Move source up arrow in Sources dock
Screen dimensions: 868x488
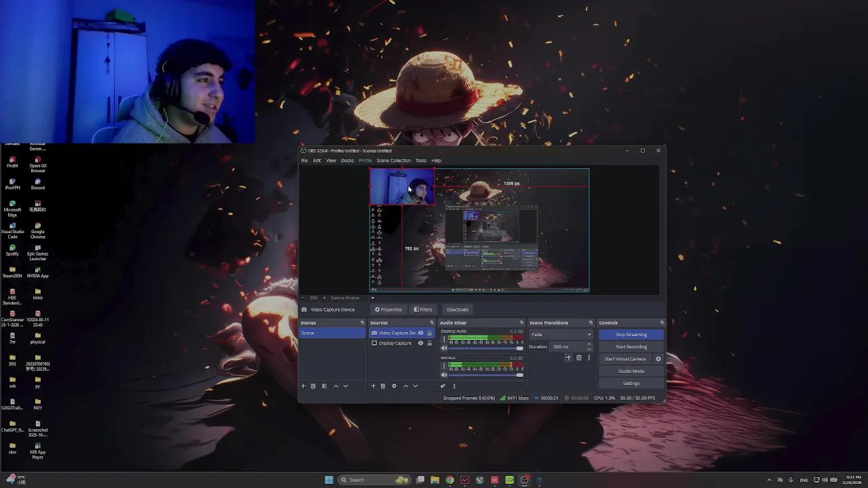[x=406, y=386]
